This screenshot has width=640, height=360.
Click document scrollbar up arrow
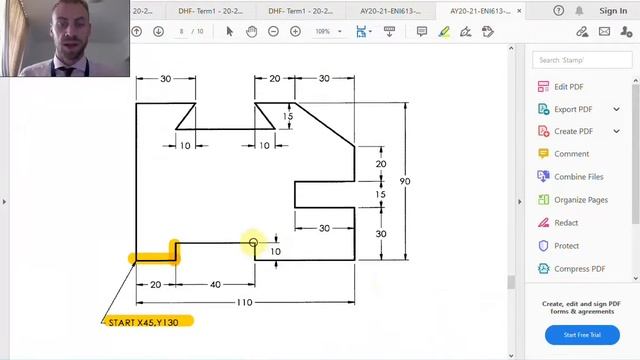(x=511, y=48)
